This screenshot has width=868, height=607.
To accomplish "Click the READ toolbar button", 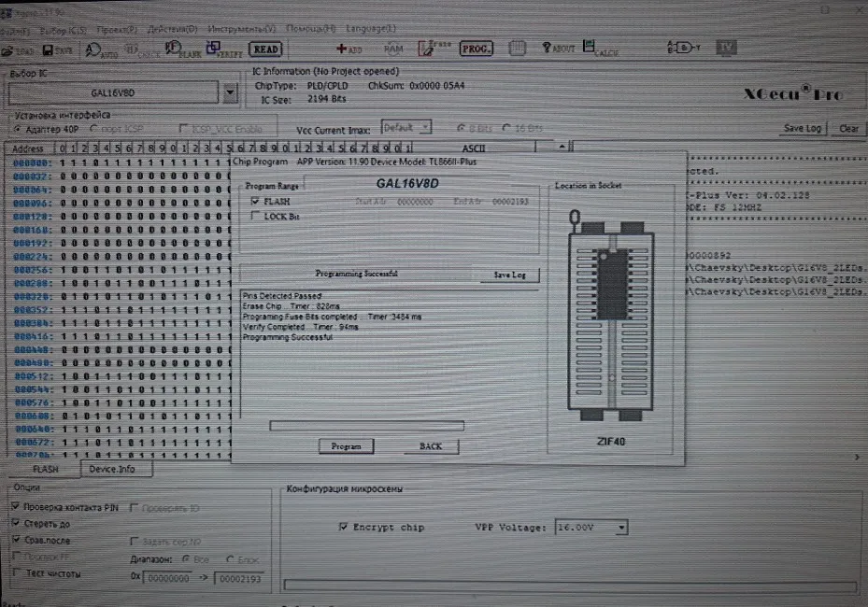I will (265, 49).
